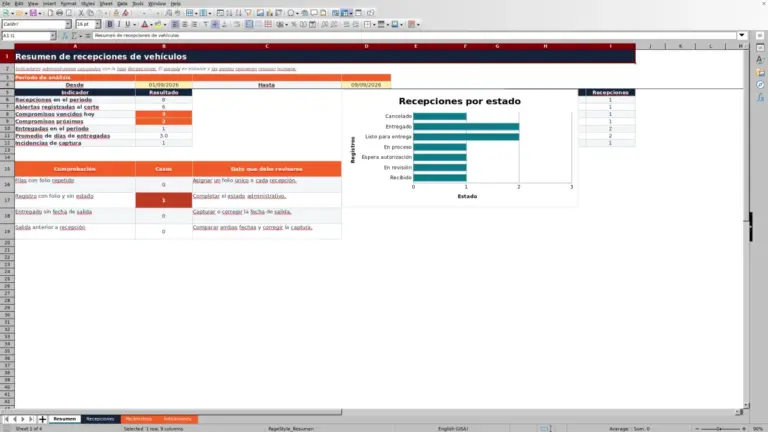Click the Sort Ascending icon
The width and height of the screenshot is (768, 432).
229,13
